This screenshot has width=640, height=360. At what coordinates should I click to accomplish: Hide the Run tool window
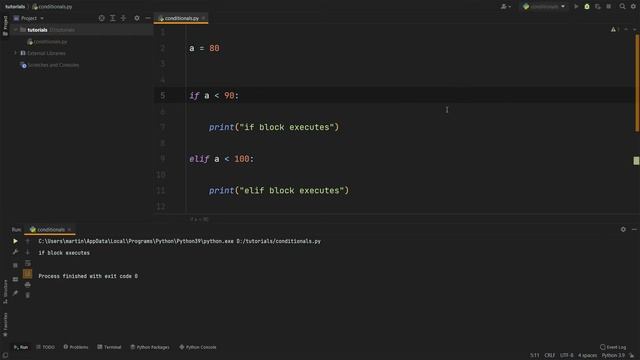634,229
